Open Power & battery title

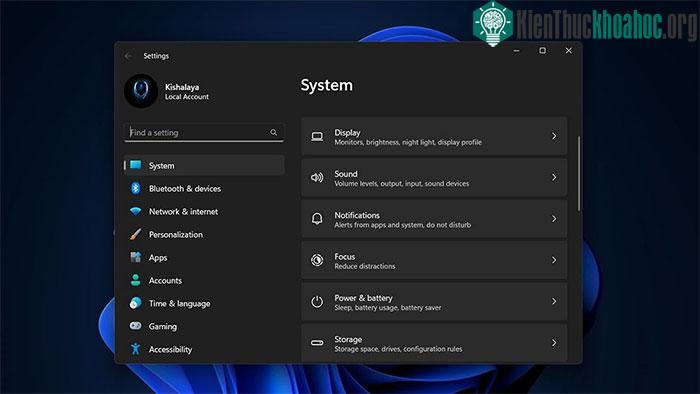point(363,298)
